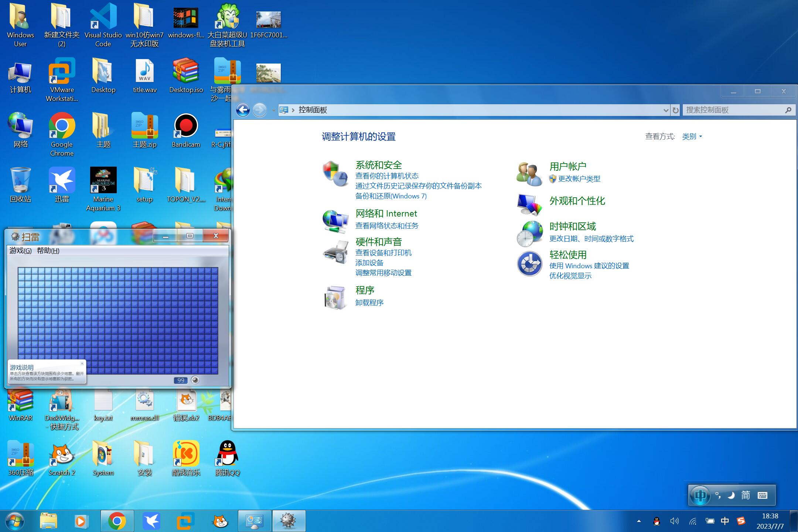
Task: Click 更改日期、时间或数字格式 link
Action: tap(591, 239)
